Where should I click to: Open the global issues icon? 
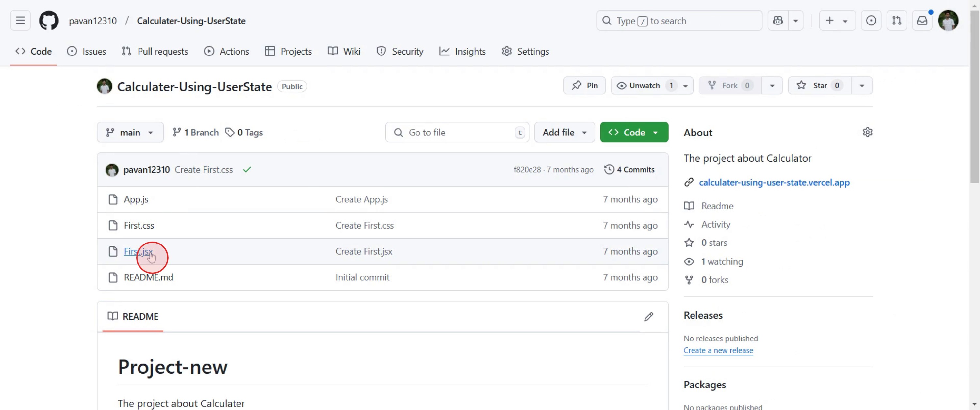tap(871, 21)
